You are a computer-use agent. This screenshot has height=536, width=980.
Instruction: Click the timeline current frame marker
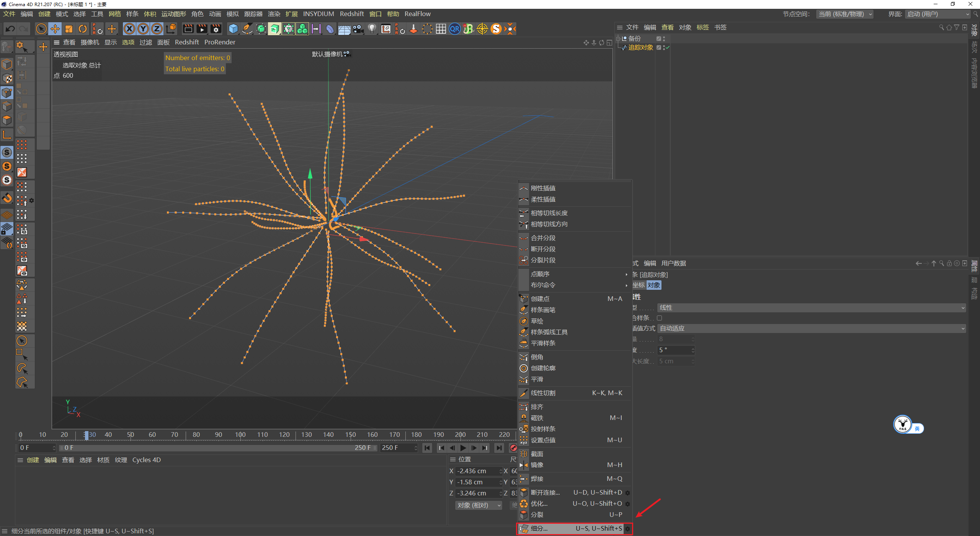tap(87, 435)
